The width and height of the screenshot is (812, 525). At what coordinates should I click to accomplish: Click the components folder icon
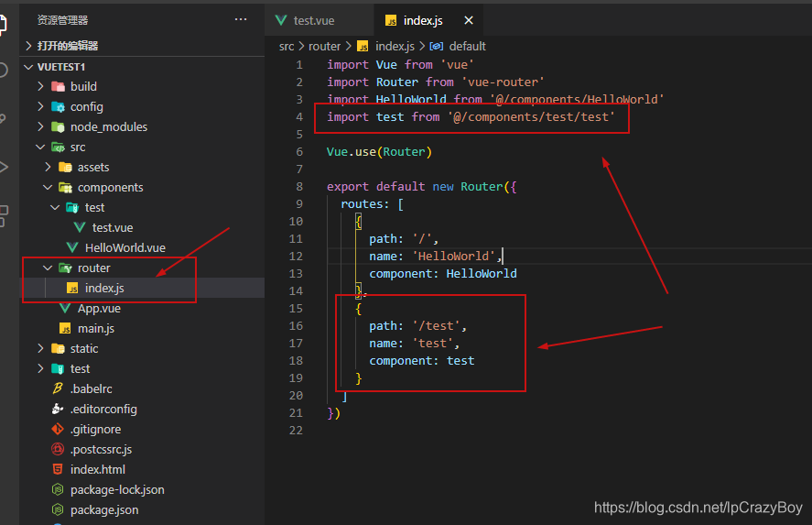coord(65,187)
